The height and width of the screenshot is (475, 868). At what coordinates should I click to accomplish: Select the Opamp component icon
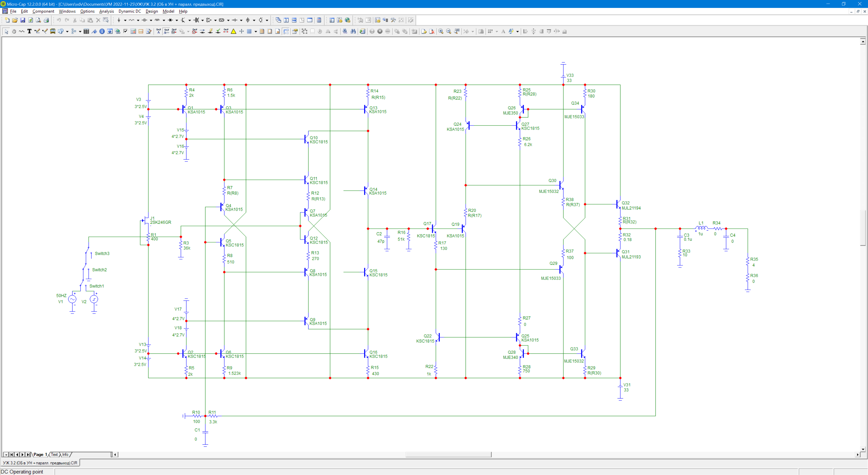click(x=209, y=20)
